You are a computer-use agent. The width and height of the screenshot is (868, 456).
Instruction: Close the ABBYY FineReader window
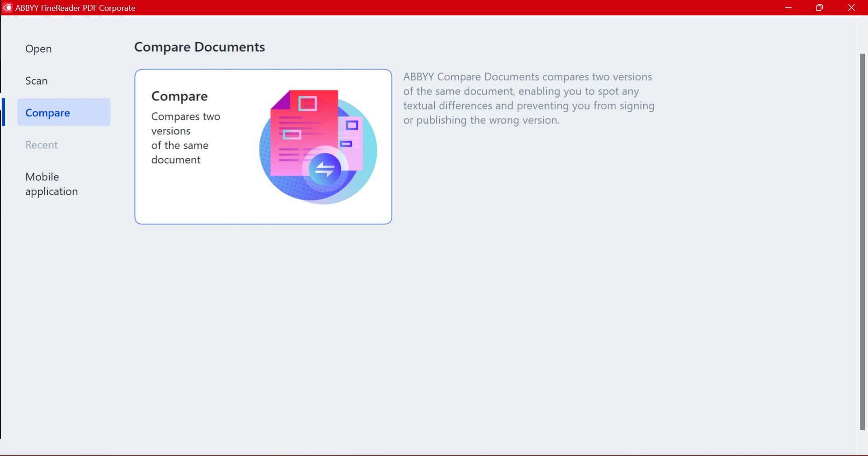[851, 8]
